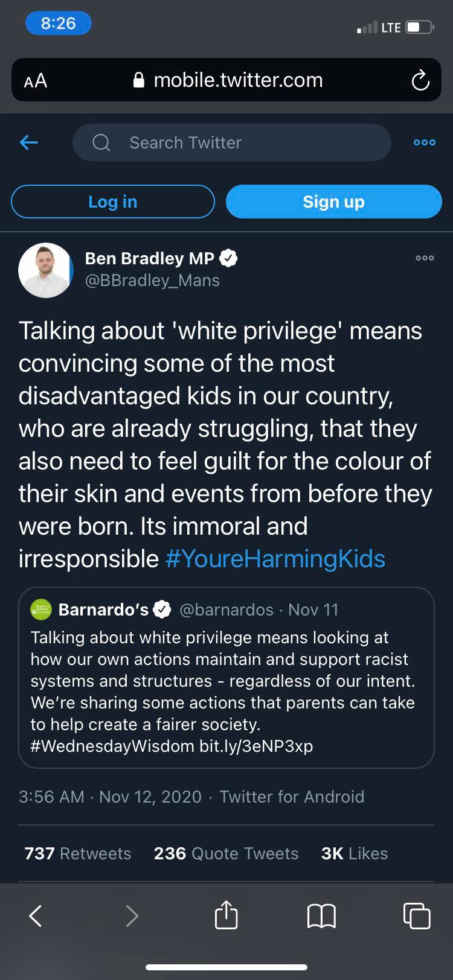The width and height of the screenshot is (453, 980).
Task: Open the @BBradley_Mans handle link
Action: [152, 281]
